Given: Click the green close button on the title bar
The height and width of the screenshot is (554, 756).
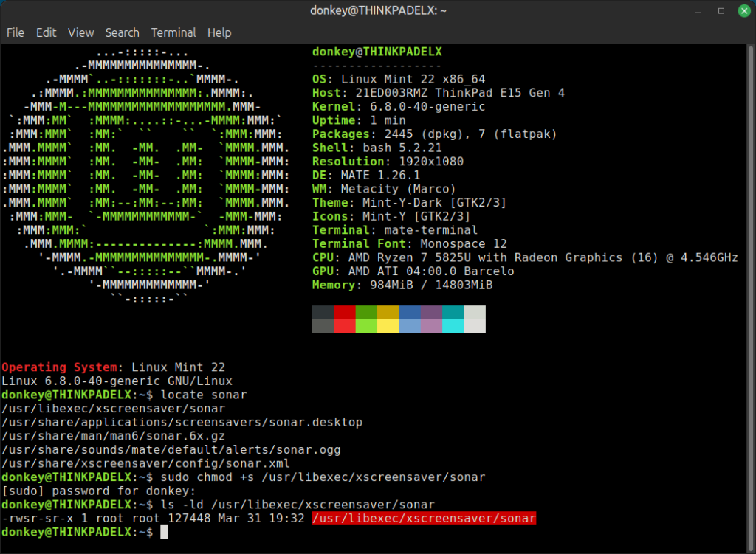Looking at the screenshot, I should (x=743, y=10).
